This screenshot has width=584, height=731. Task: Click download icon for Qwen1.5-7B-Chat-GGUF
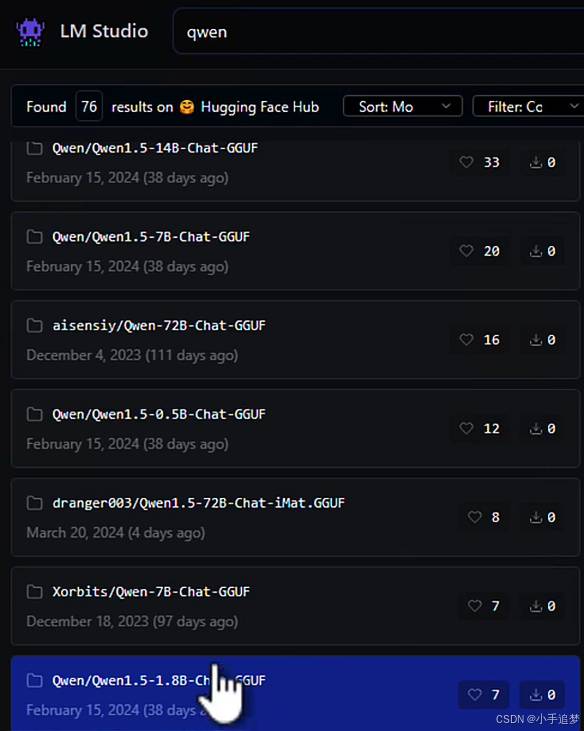click(x=536, y=251)
